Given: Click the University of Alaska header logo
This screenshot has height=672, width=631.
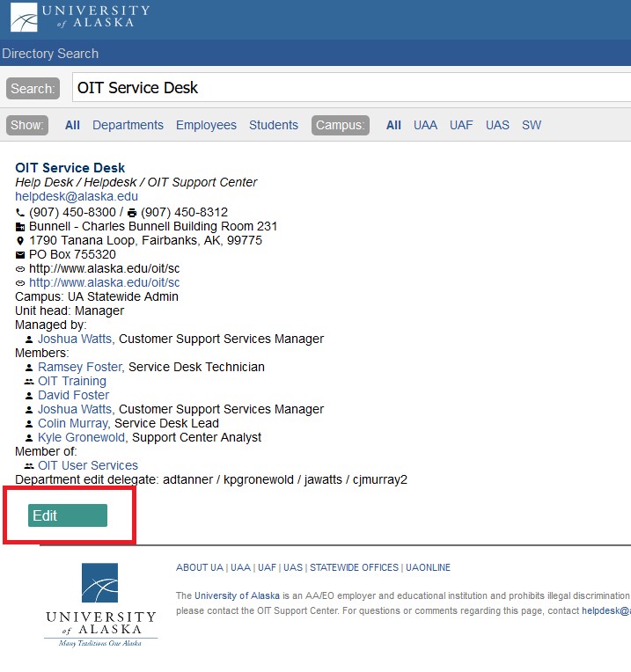Looking at the screenshot, I should point(81,17).
